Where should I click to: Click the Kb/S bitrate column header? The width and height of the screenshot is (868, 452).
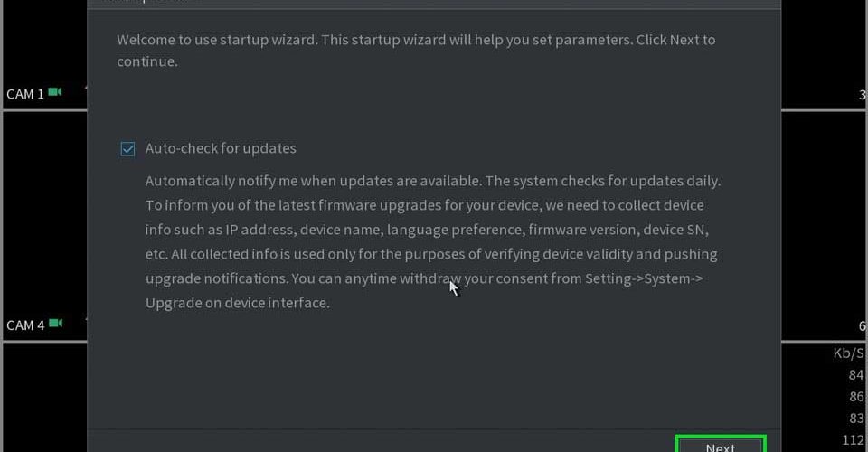(848, 353)
